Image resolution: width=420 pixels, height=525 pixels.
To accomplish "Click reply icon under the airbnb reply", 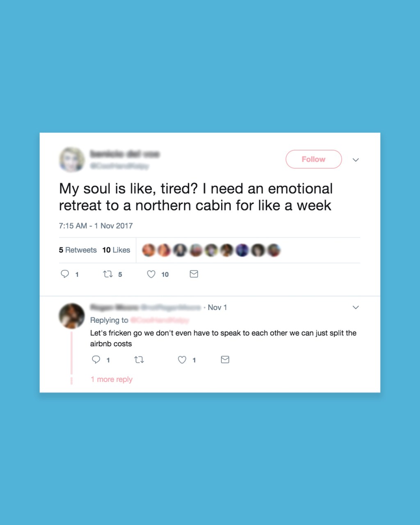I will point(96,360).
